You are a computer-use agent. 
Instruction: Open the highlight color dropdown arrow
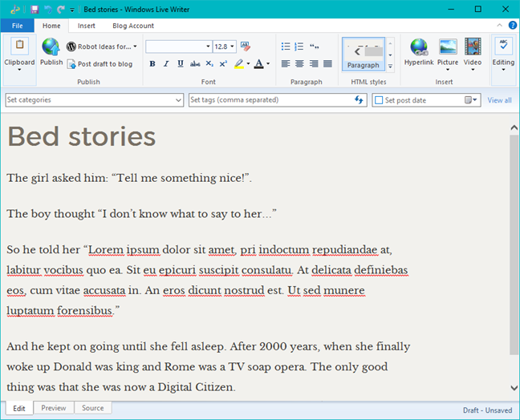(248, 63)
